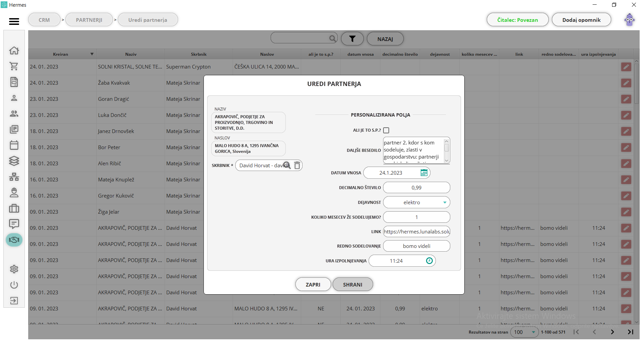Go to previous results page arrow
This screenshot has height=345, width=644.
(x=594, y=332)
